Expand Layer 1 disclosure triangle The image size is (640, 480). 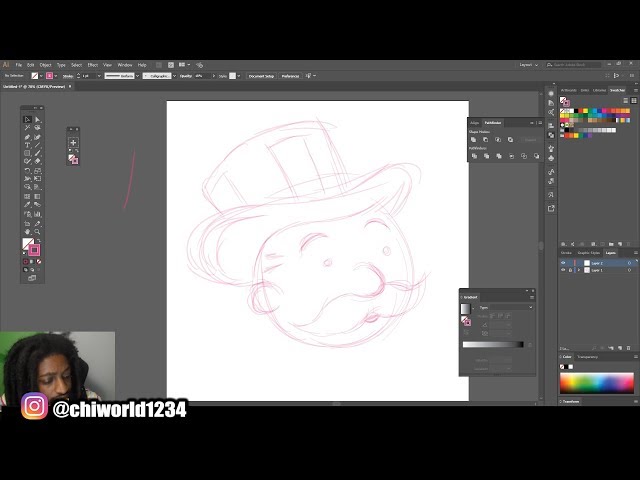579,270
